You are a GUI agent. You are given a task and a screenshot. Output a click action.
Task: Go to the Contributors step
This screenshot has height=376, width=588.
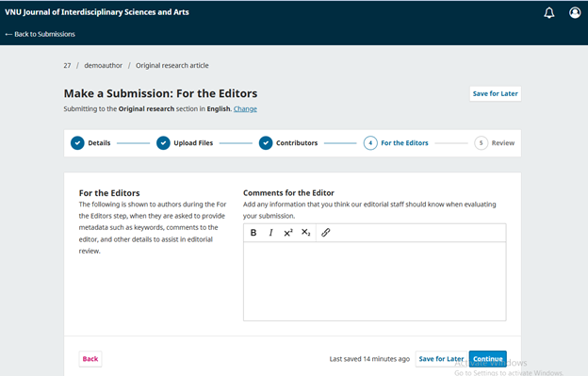click(x=288, y=143)
